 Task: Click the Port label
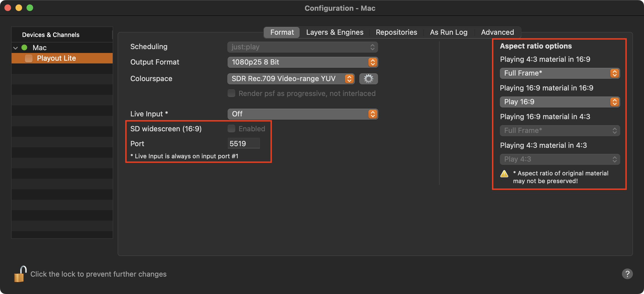pos(137,144)
